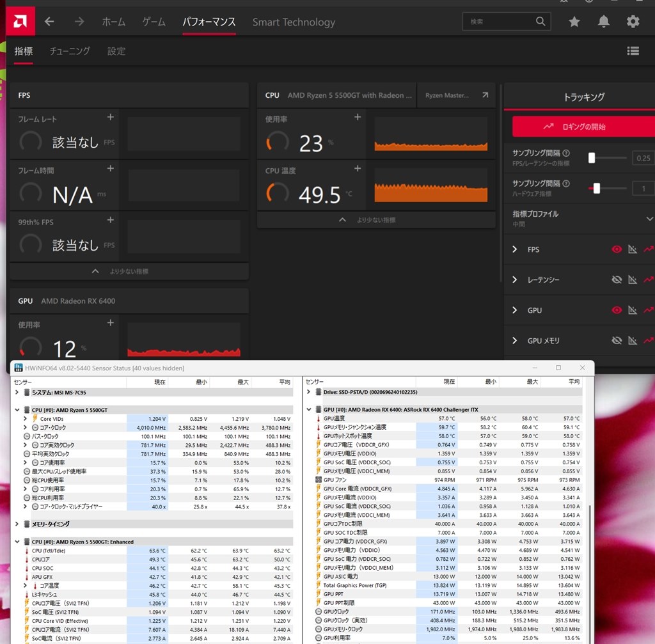This screenshot has height=644, width=655.
Task: Click the favorites star icon
Action: tap(574, 21)
